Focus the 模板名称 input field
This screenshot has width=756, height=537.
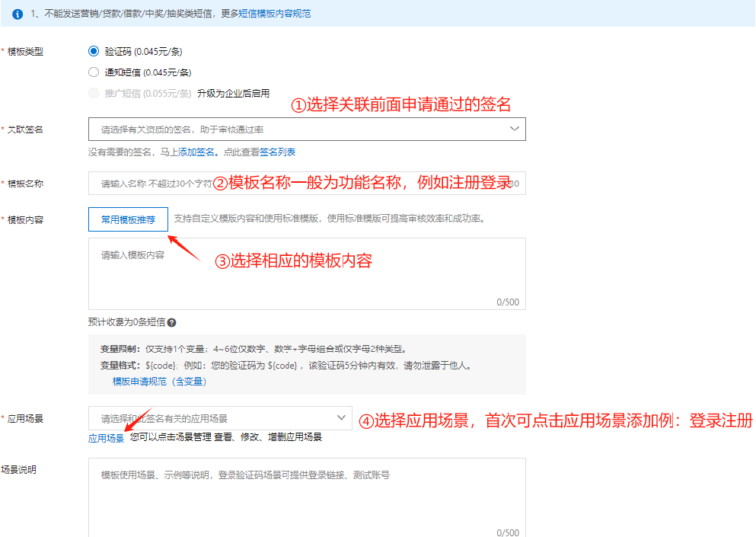pyautogui.click(x=152, y=184)
